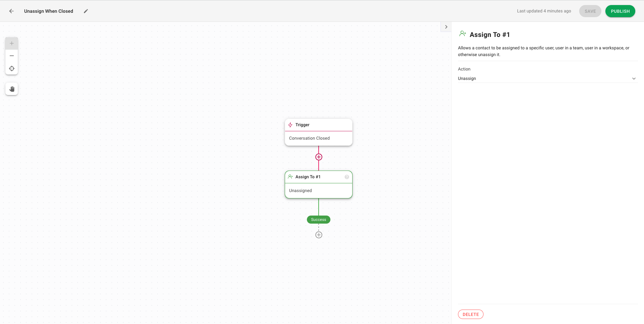Click the assign-user icon on Assign To node

tap(290, 177)
